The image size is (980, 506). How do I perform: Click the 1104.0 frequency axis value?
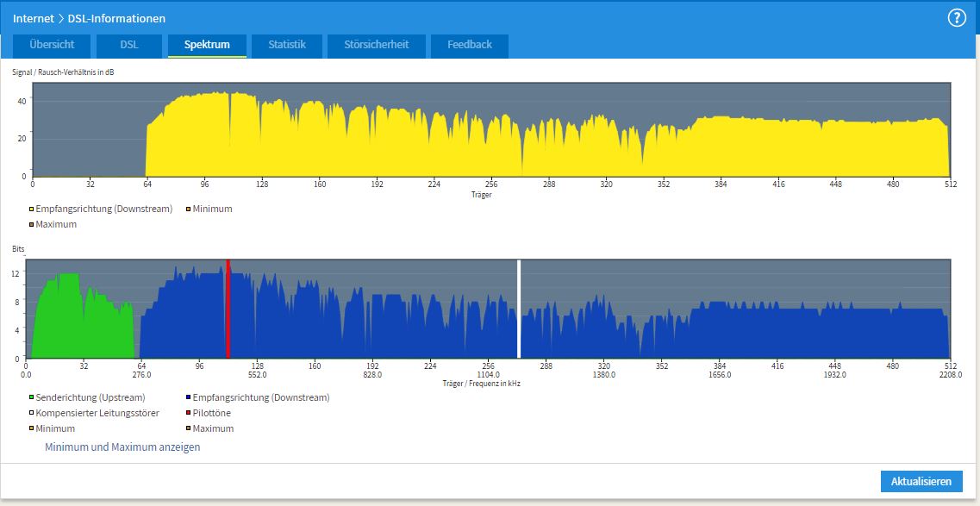coord(488,375)
